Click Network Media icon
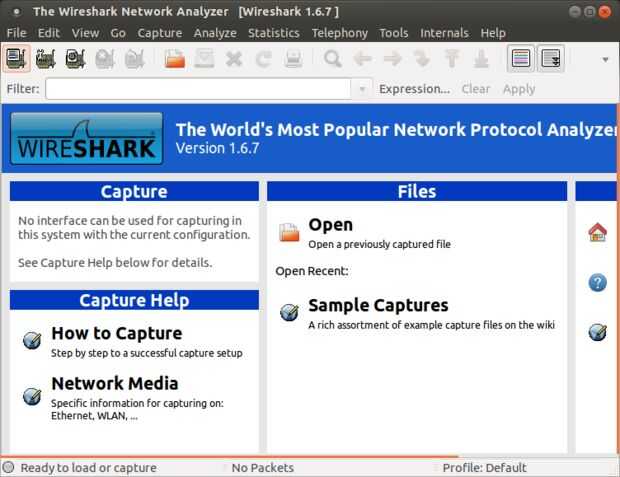 tap(32, 396)
